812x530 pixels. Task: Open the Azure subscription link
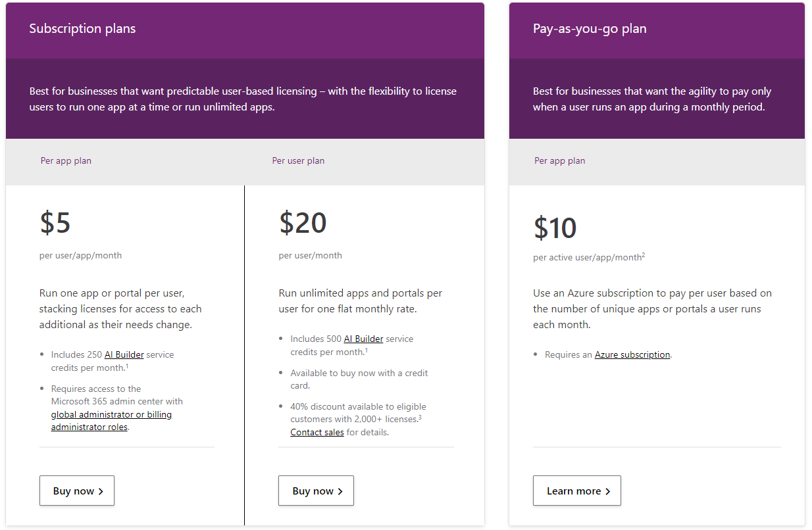[x=632, y=354]
